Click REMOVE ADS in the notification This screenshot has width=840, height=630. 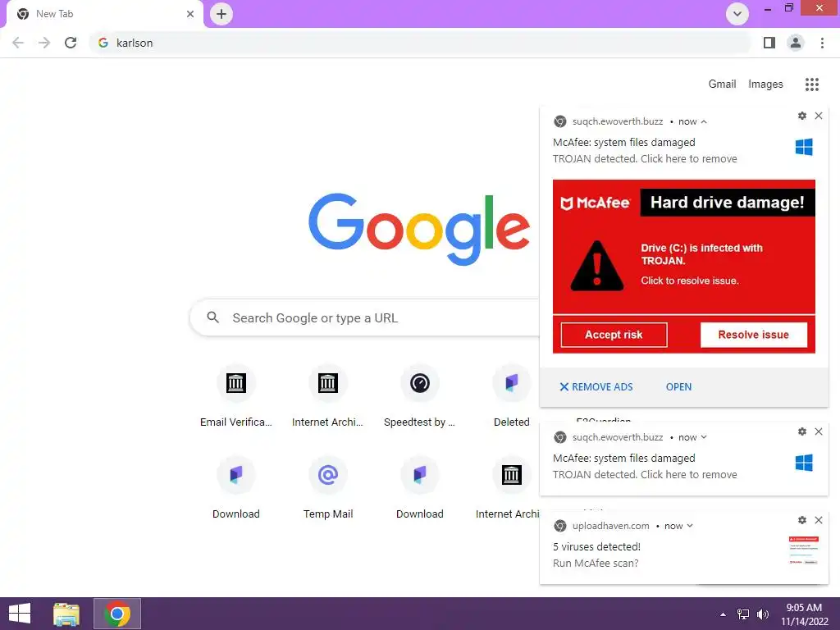tap(596, 387)
